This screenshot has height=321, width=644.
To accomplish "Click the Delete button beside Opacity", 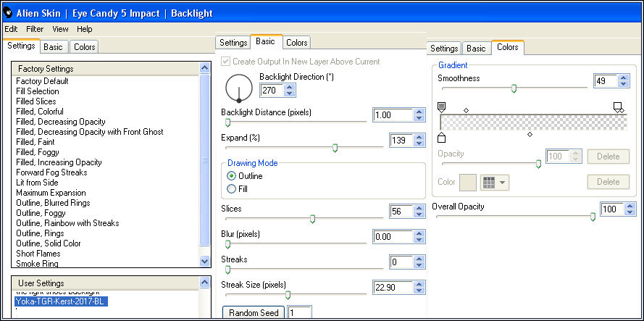I will pos(609,157).
